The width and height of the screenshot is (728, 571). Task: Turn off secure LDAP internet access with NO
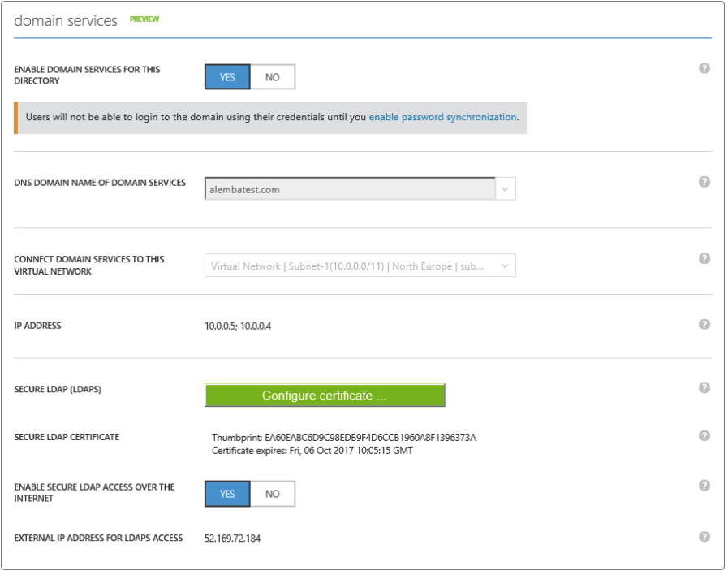272,492
